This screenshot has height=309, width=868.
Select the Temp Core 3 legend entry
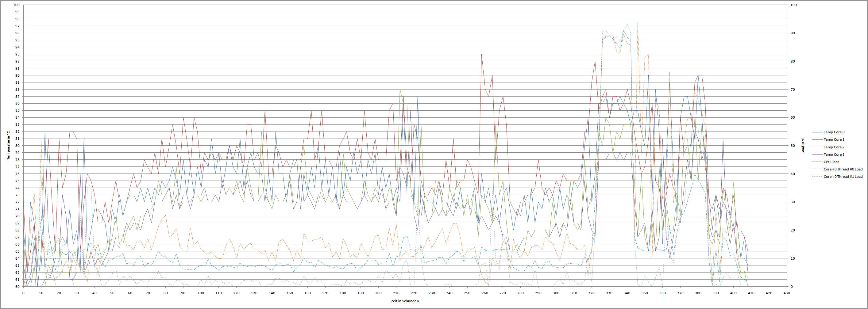point(834,154)
